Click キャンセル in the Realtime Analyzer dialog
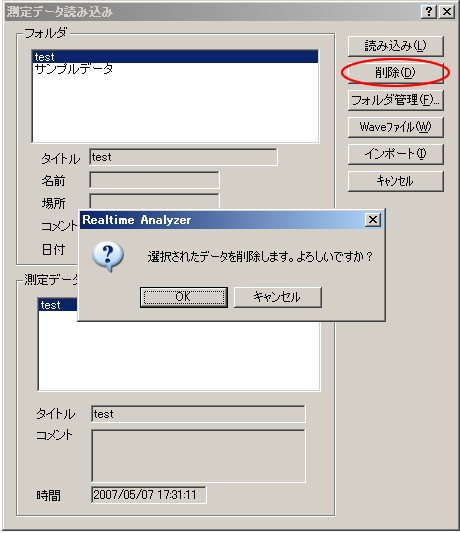Screen dimensions: 460x533 click(277, 297)
